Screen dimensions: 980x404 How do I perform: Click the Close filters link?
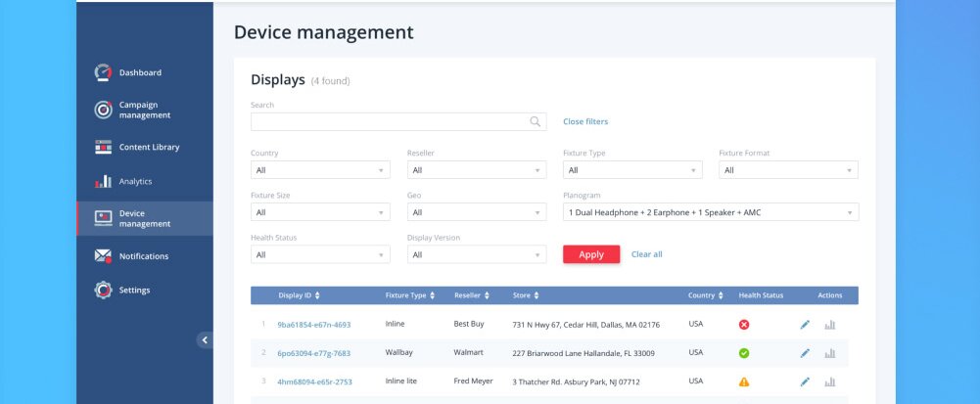(585, 122)
